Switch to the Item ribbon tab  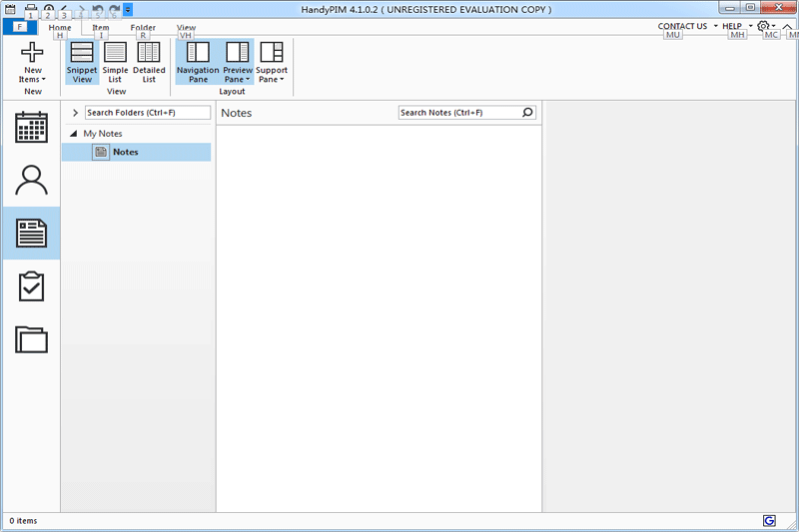101,28
